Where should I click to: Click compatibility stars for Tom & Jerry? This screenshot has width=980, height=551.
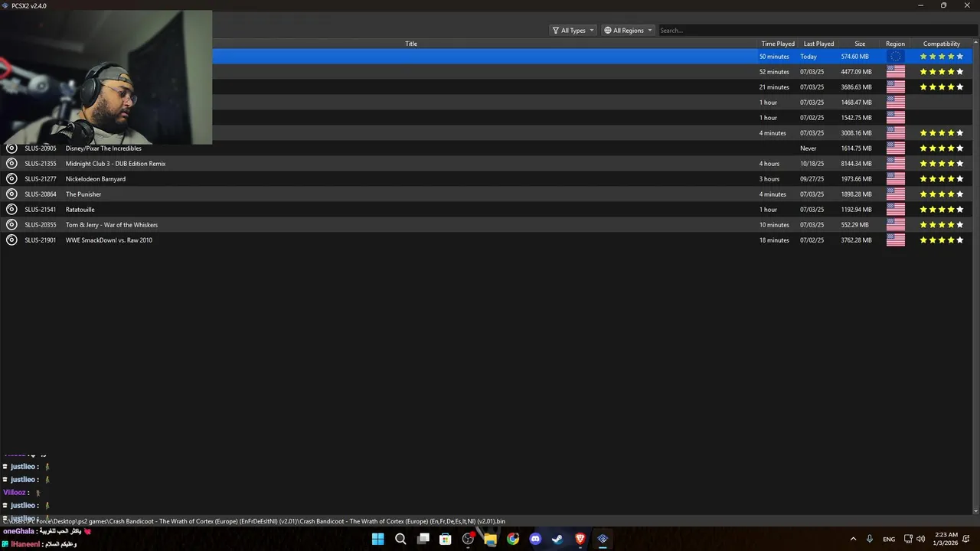[x=942, y=224]
